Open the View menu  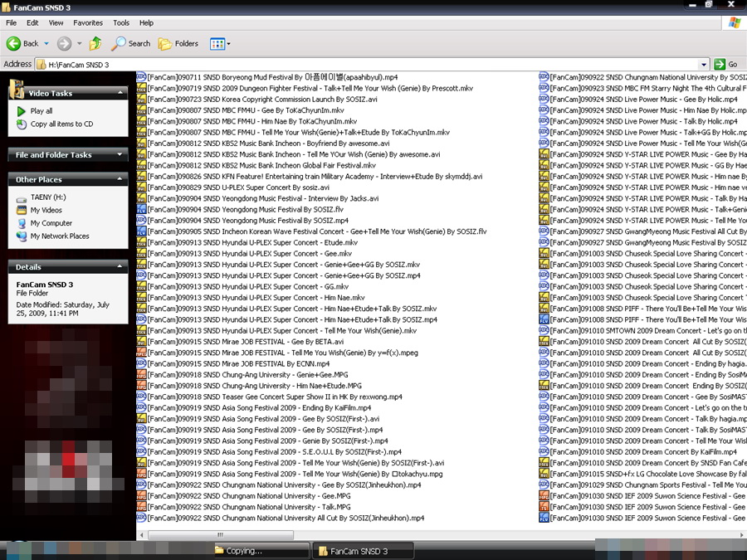pos(56,23)
